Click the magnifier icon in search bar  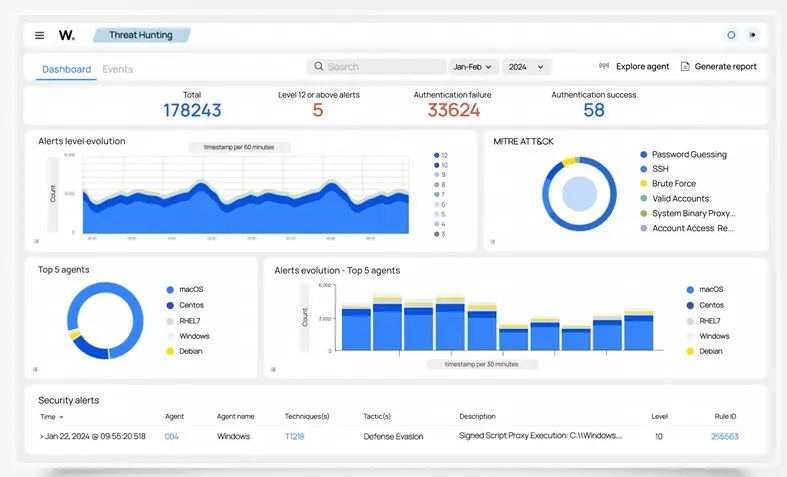(x=319, y=67)
